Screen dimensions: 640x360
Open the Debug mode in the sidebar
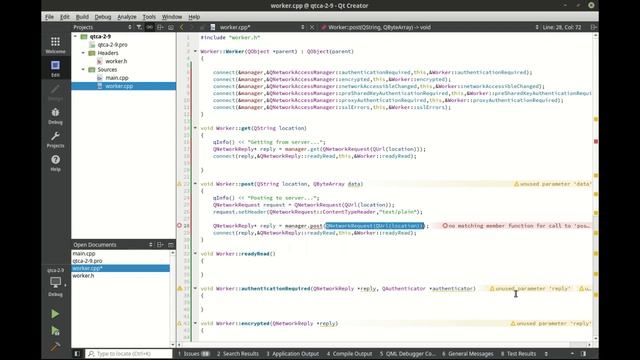point(56,116)
